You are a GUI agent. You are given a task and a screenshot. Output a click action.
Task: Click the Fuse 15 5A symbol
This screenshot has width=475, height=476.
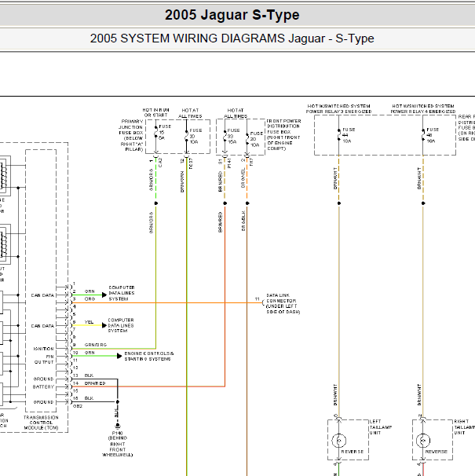156,133
